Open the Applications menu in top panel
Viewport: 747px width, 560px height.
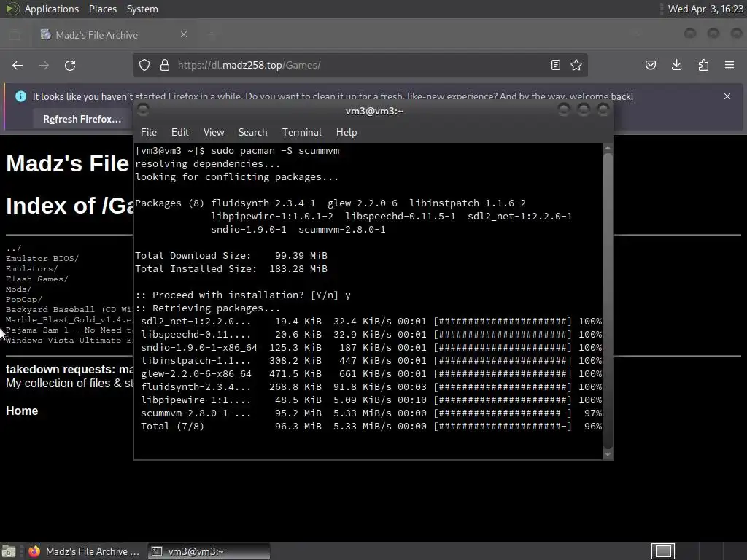click(x=52, y=9)
